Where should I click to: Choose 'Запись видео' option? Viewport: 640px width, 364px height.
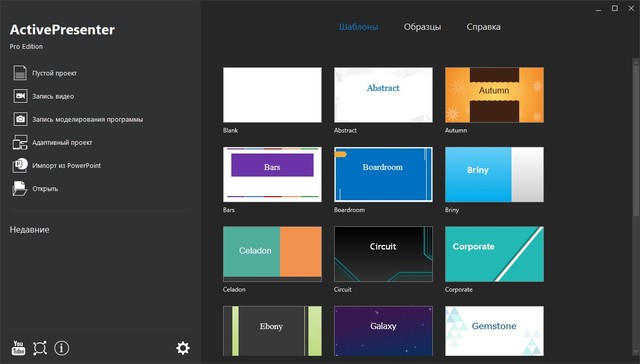53,97
